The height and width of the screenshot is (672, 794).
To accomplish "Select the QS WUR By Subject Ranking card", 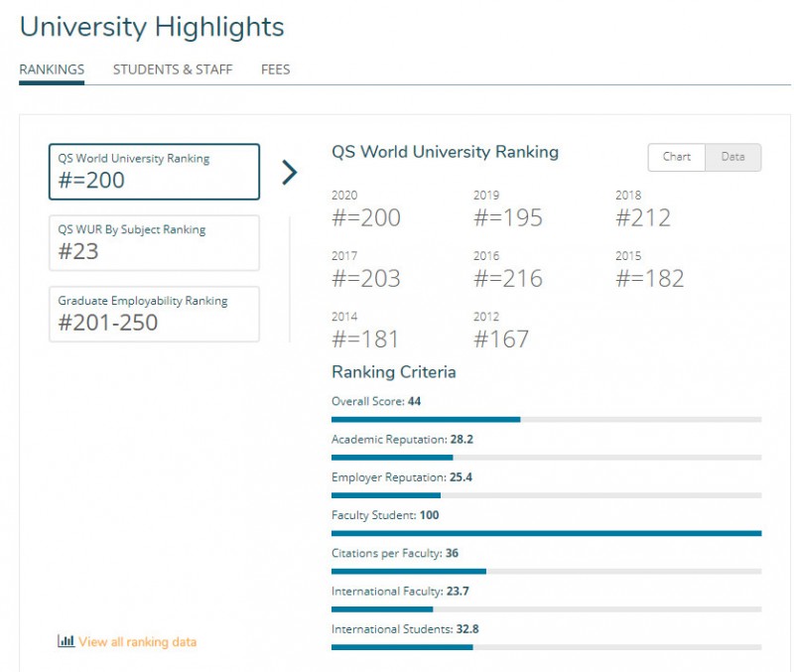I will [155, 243].
